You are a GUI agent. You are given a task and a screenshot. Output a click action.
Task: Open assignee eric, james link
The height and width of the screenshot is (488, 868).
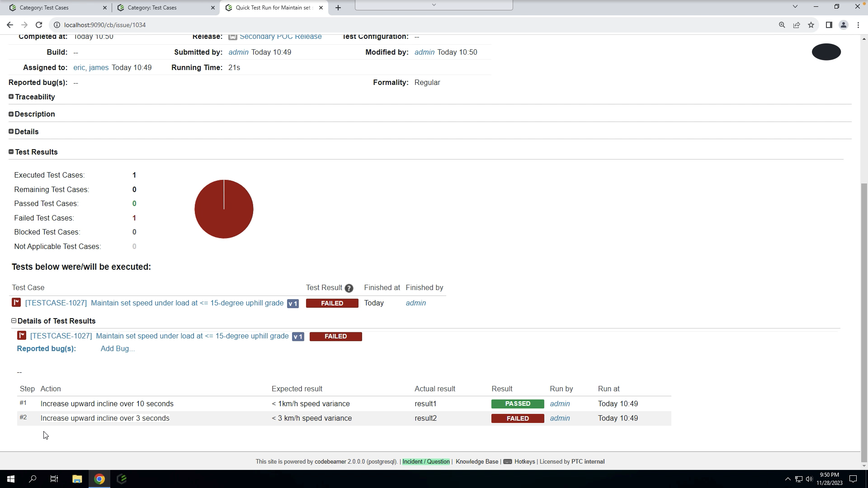click(x=91, y=68)
